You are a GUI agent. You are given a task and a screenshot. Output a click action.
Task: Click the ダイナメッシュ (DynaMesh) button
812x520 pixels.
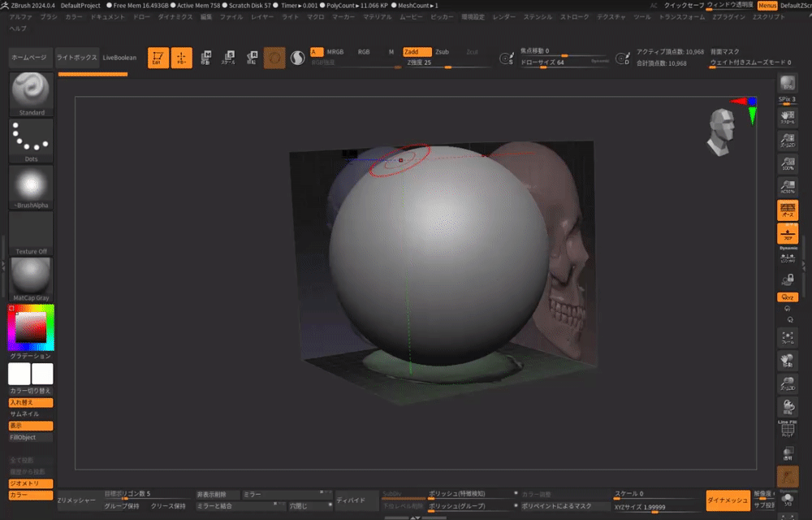(x=728, y=500)
